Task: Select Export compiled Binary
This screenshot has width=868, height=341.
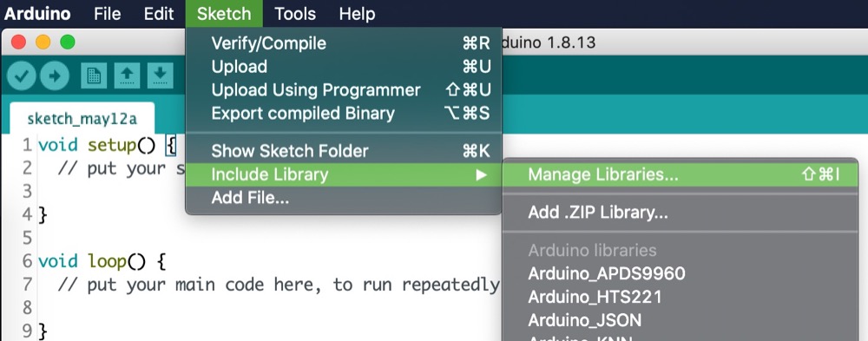Action: point(343,113)
